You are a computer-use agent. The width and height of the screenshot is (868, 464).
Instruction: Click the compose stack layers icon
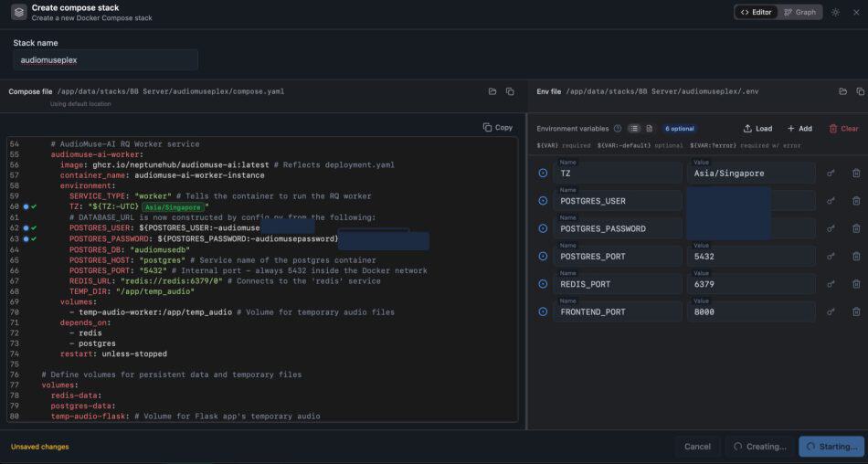pos(19,12)
